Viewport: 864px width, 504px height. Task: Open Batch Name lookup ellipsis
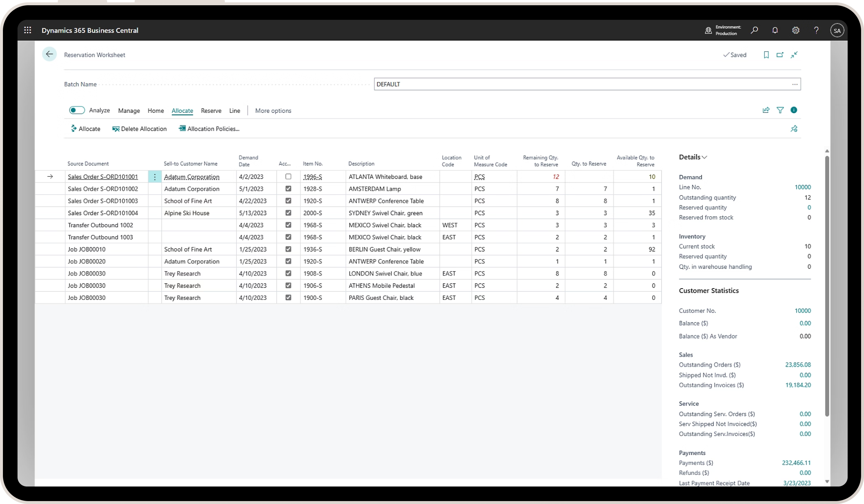pos(795,84)
